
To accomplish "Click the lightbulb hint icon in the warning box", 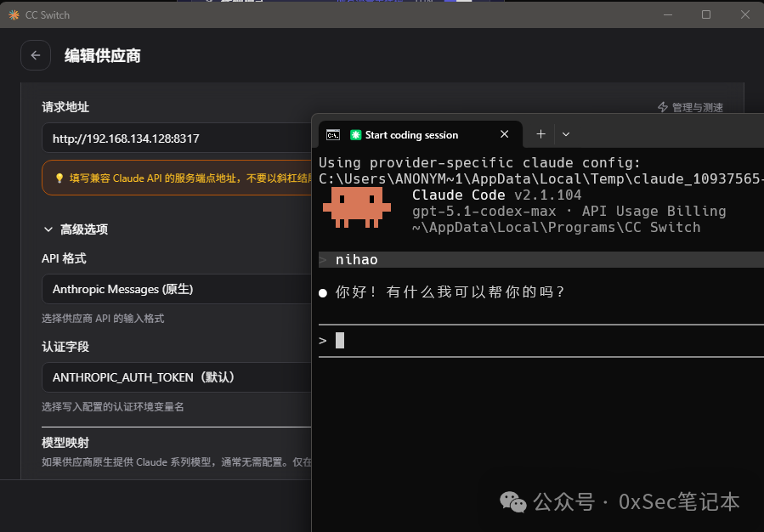I will pos(59,178).
